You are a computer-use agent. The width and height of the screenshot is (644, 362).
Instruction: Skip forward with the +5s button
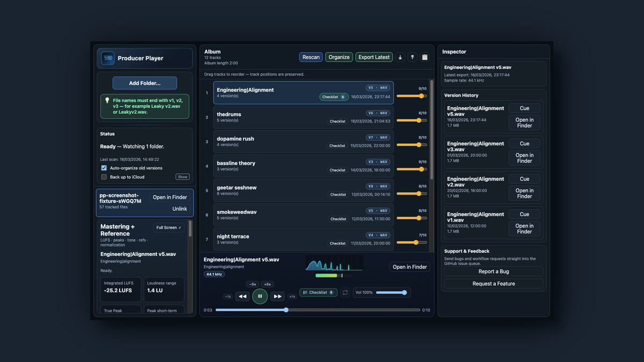[267, 284]
